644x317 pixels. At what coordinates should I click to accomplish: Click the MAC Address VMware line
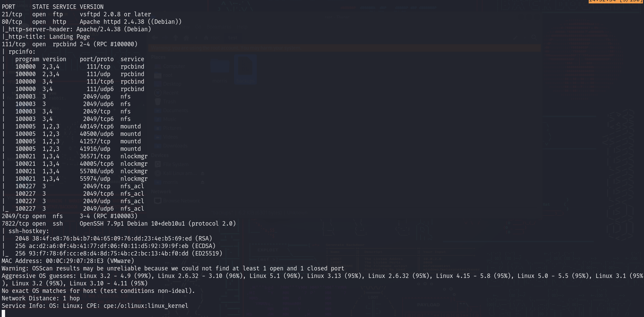click(x=68, y=261)
